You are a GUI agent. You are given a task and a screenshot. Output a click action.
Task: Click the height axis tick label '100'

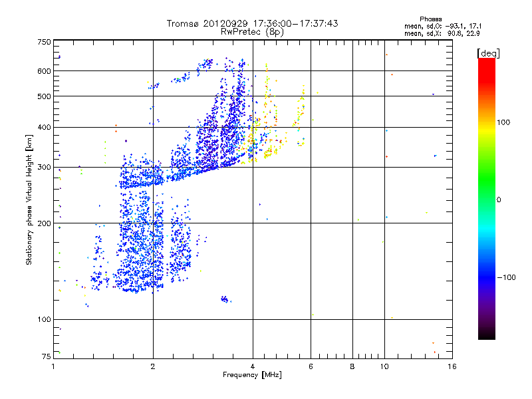44,320
